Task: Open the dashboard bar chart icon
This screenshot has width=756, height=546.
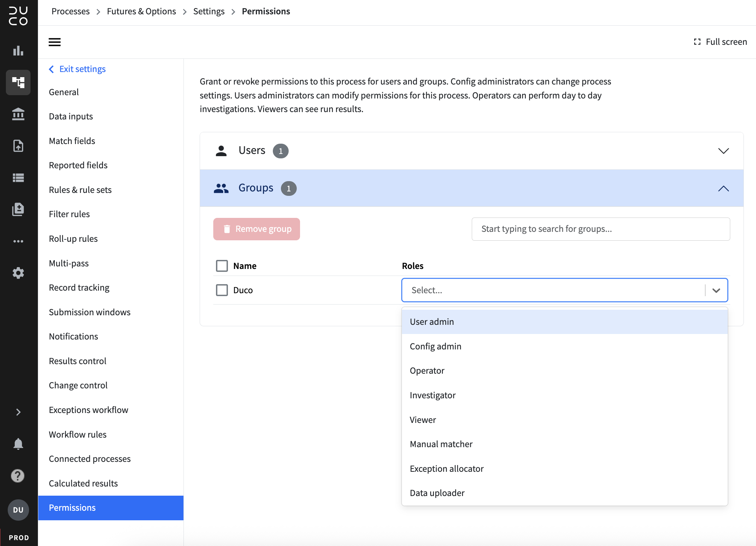Action: tap(18, 51)
